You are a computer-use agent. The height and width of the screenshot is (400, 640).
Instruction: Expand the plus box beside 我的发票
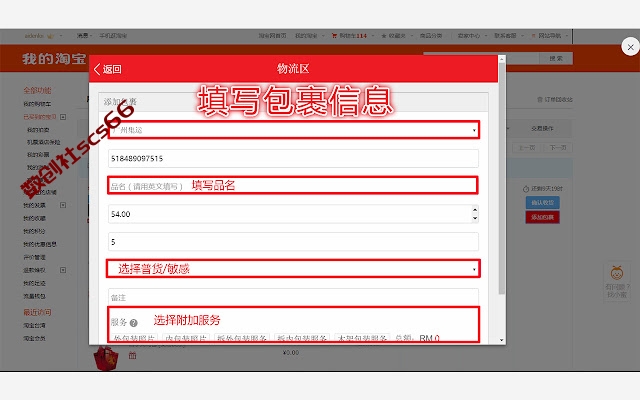pyautogui.click(x=63, y=205)
